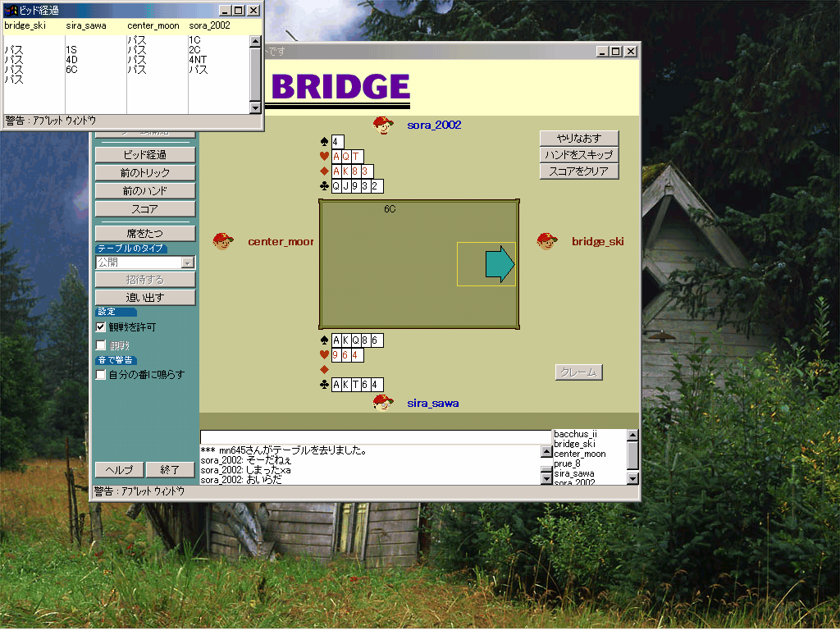Click the 1S bid in bid history

71,50
